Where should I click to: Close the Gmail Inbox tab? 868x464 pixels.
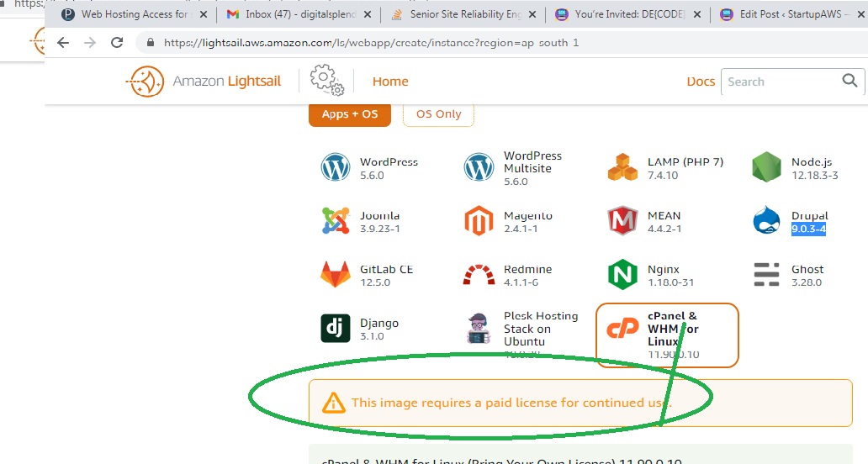[368, 15]
